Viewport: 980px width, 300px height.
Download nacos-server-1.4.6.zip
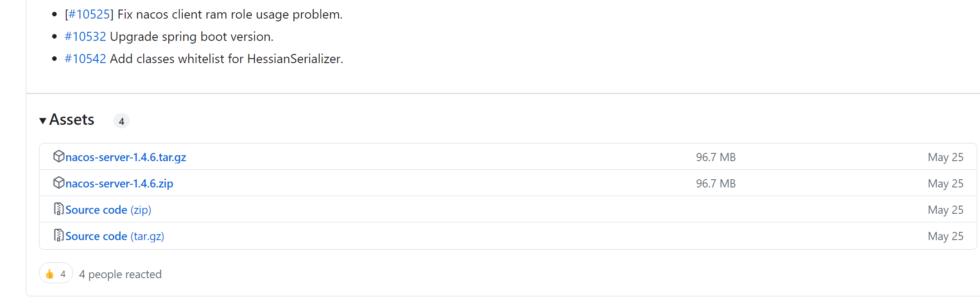[x=119, y=184]
